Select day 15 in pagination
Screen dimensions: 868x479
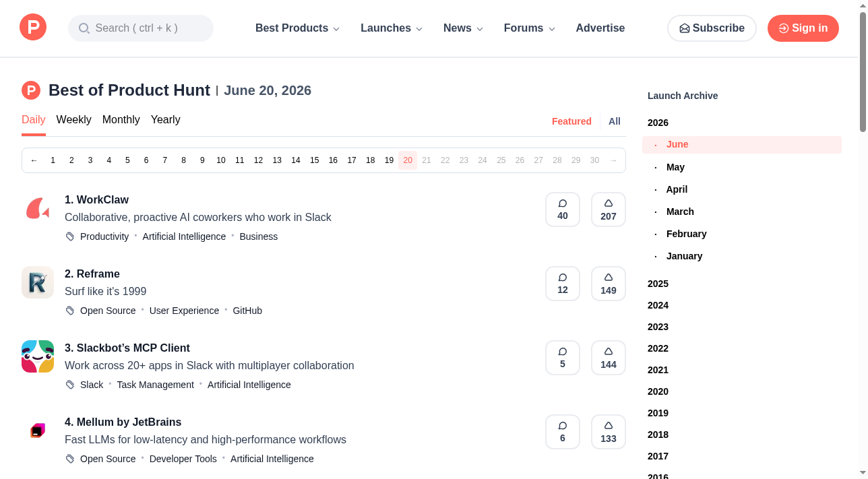315,160
